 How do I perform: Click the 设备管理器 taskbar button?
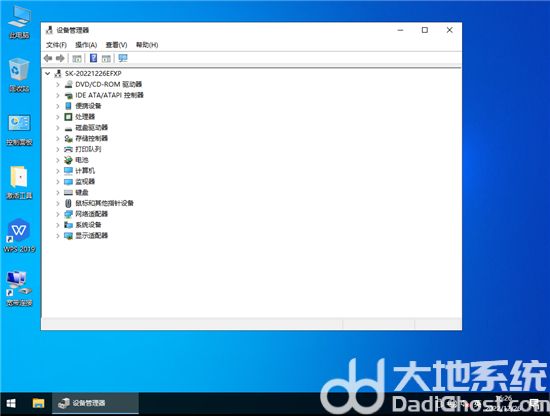coord(95,403)
